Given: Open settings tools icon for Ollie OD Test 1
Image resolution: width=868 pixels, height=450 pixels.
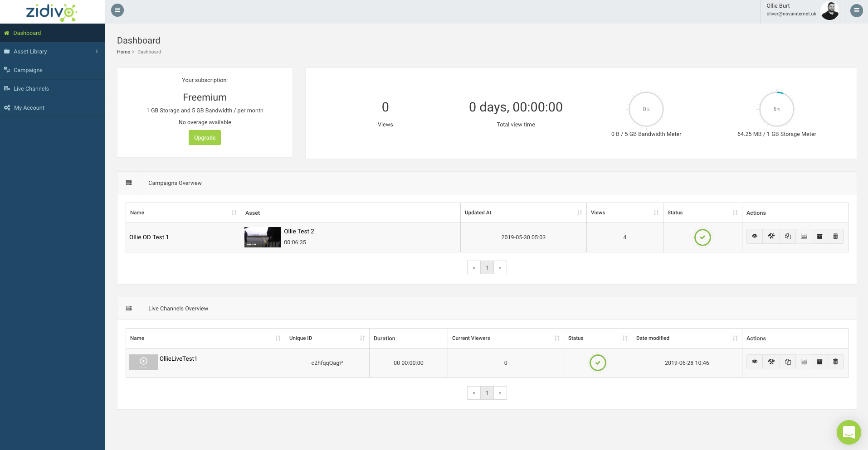Looking at the screenshot, I should coord(771,236).
